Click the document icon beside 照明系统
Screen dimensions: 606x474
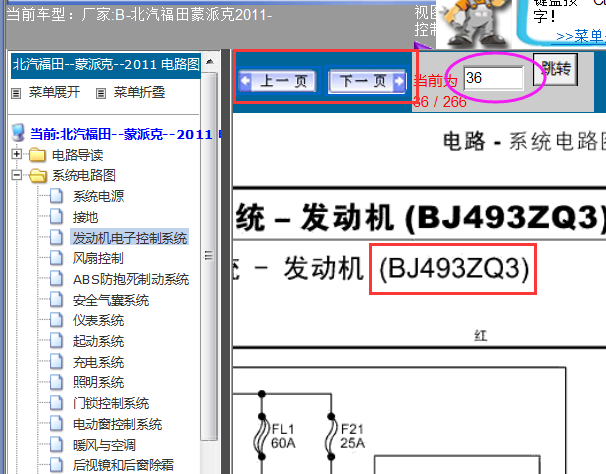[x=56, y=382]
